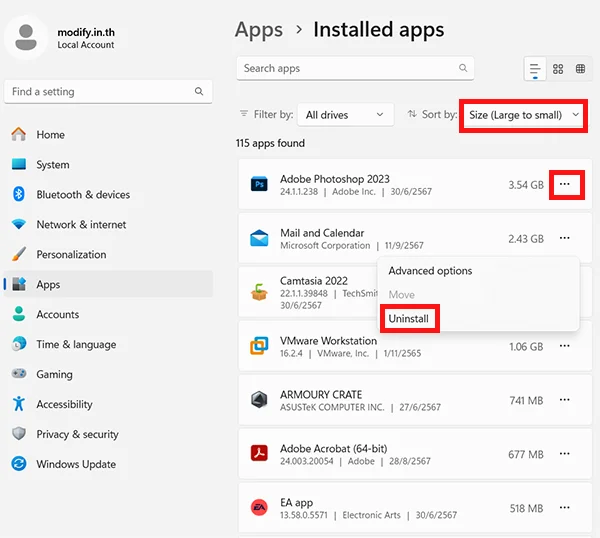
Task: Select the Mail and Calendar entry name
Action: [322, 233]
